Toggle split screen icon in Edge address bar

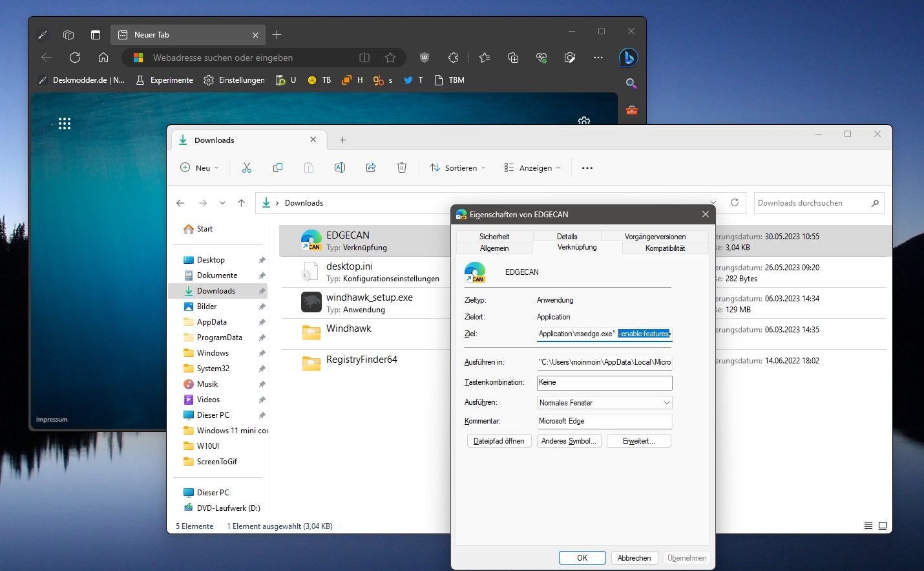[364, 58]
